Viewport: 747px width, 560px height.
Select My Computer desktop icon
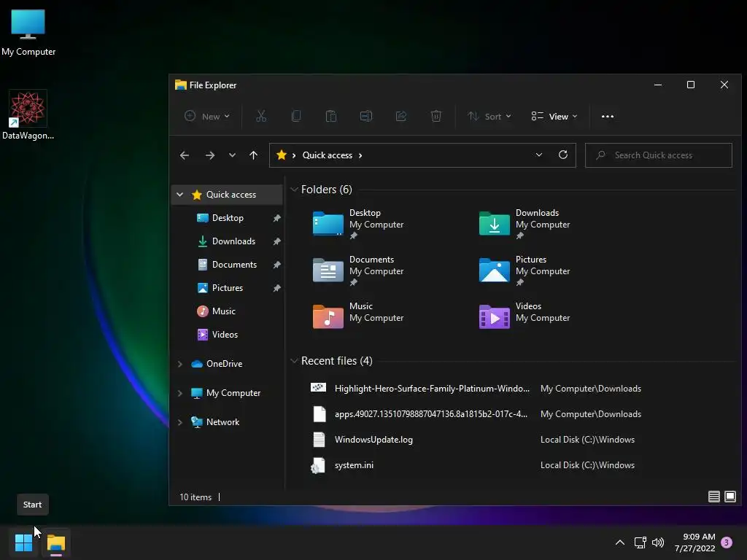pyautogui.click(x=28, y=32)
